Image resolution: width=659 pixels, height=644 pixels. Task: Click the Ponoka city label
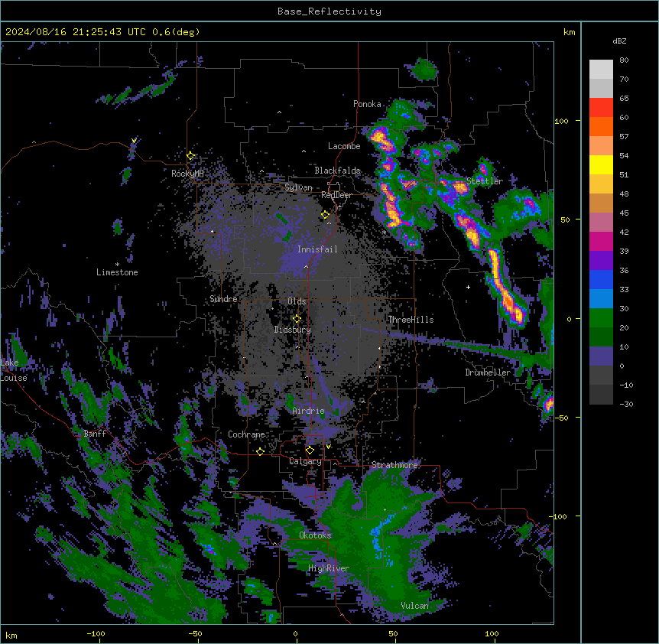click(367, 104)
